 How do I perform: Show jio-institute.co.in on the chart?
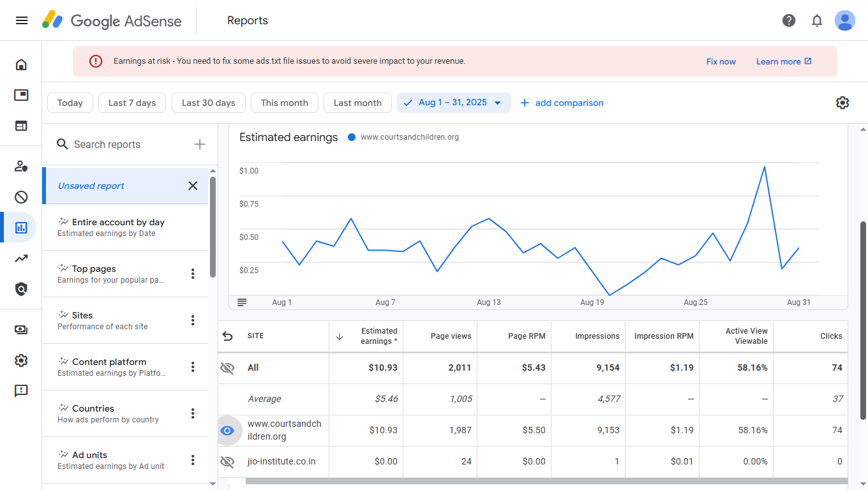(227, 461)
